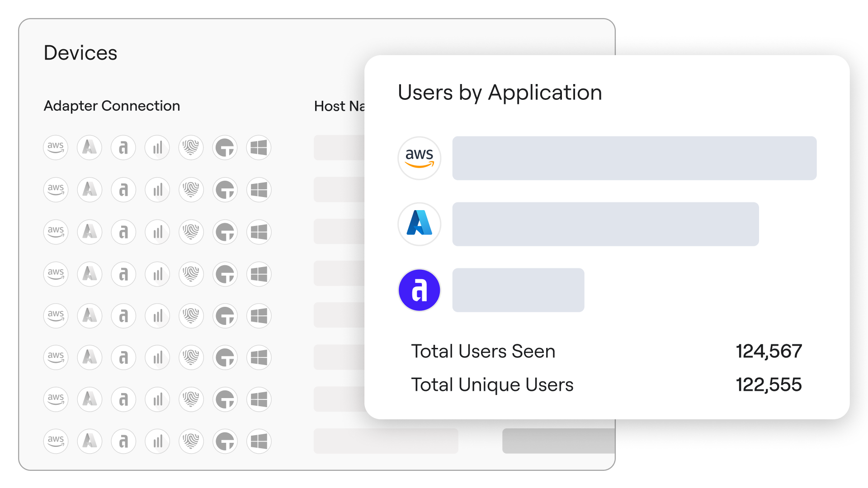
Task: Click the Azure users bar in the chart
Action: (605, 224)
